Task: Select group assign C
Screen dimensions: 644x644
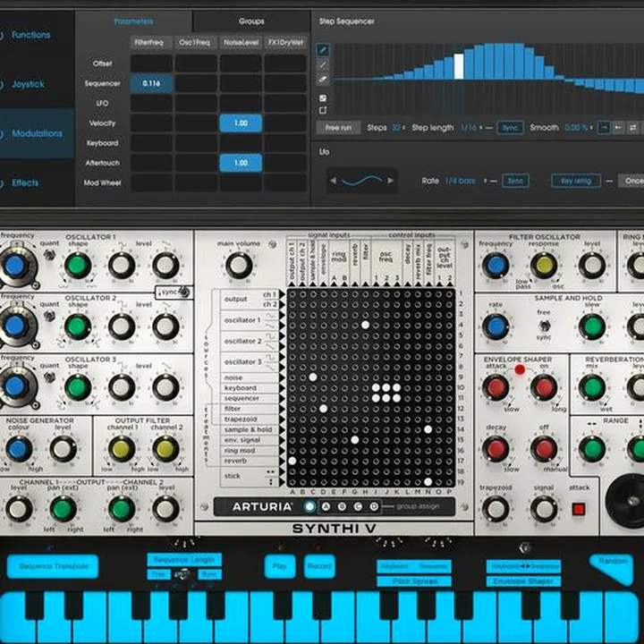Action: (358, 507)
